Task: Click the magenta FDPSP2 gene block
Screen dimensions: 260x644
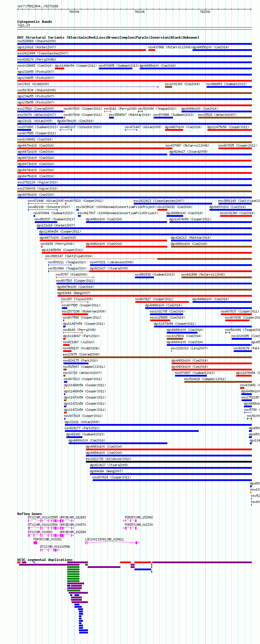Action: [x=35, y=543]
